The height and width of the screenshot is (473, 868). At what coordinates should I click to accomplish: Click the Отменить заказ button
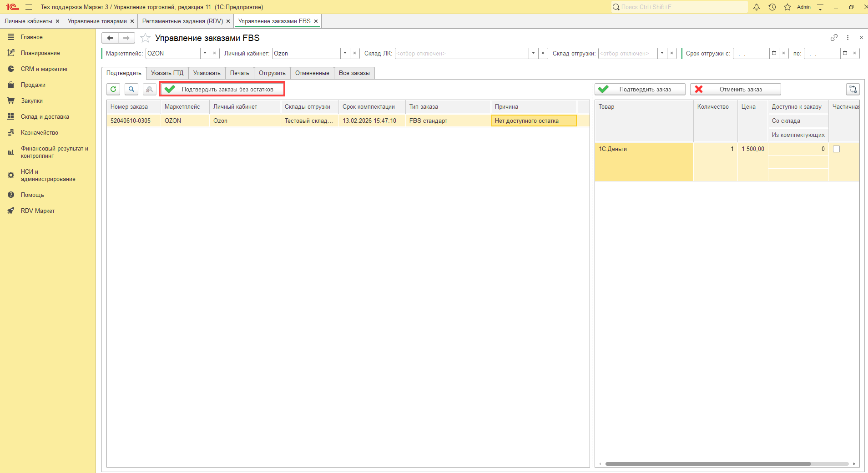tap(735, 89)
